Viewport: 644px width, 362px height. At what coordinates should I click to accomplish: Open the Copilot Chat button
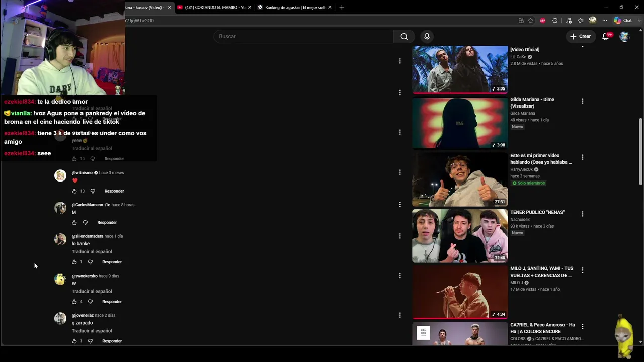(x=622, y=21)
